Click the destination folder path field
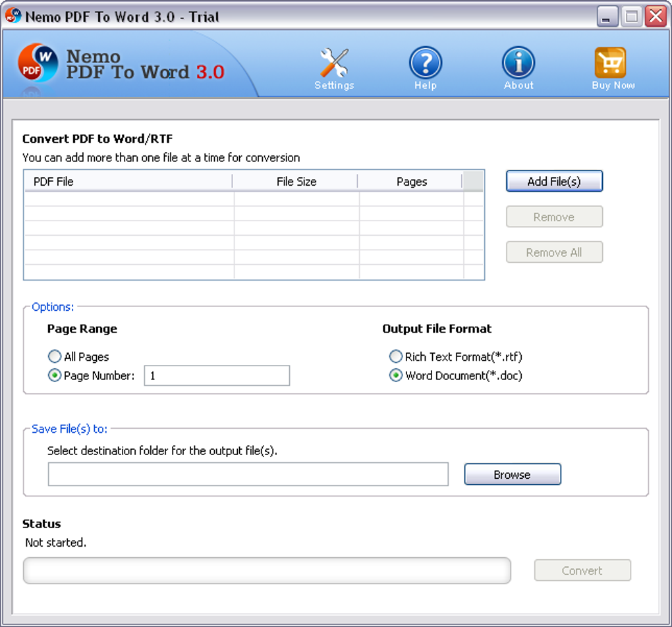Image resolution: width=672 pixels, height=627 pixels. 248,474
